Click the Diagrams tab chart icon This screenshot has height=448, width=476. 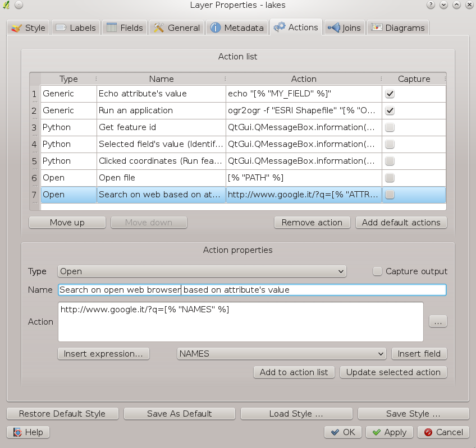pos(377,27)
